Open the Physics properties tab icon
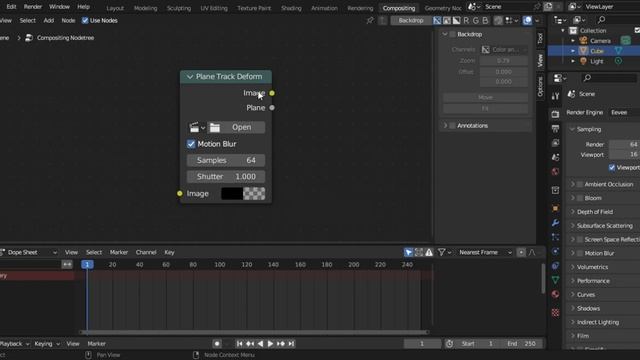 pyautogui.click(x=555, y=251)
